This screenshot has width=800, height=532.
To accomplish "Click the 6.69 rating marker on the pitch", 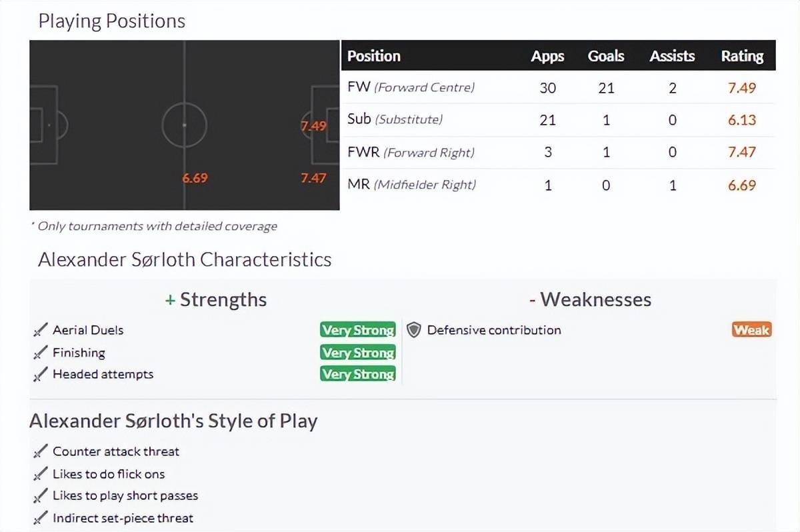I will pyautogui.click(x=195, y=178).
